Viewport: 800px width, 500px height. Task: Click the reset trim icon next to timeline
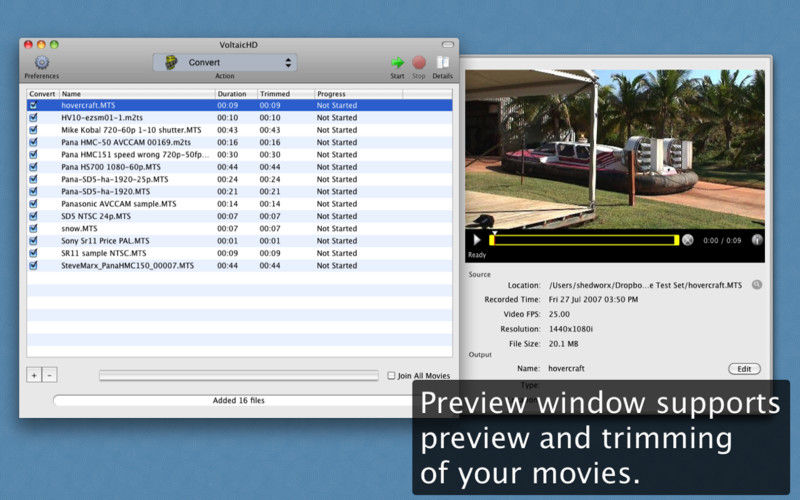click(688, 240)
